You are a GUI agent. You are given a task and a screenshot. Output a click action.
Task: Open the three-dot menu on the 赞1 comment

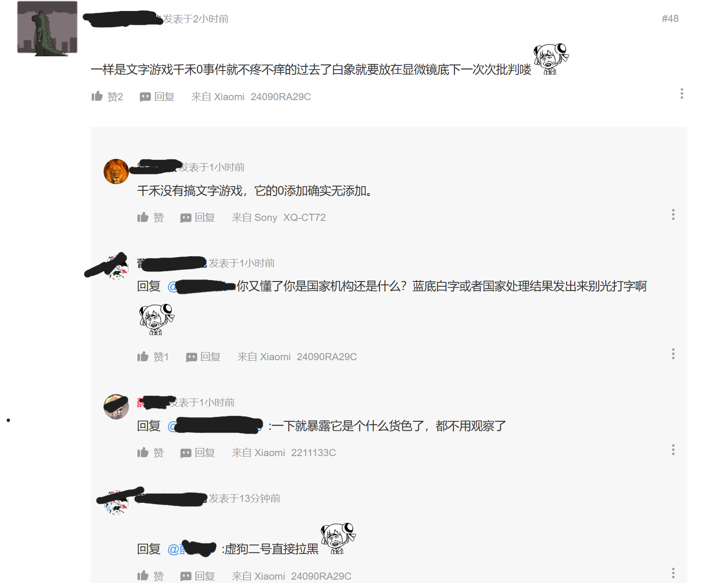[x=673, y=354]
